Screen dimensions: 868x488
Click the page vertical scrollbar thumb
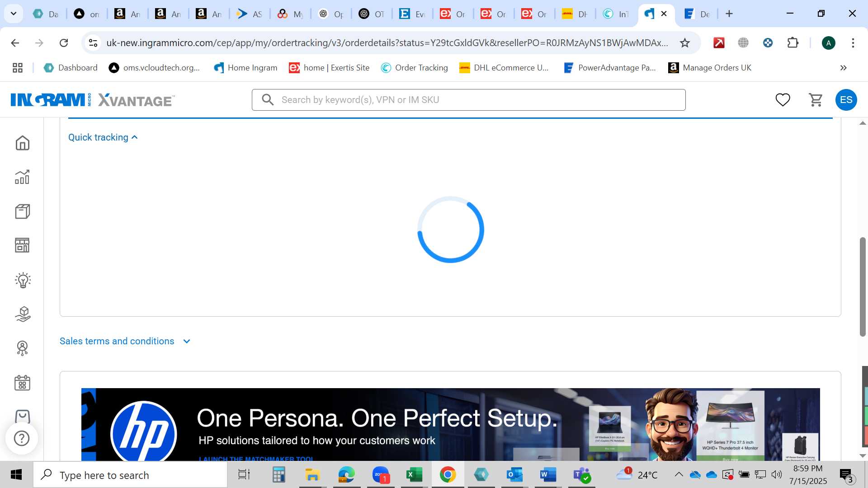pyautogui.click(x=863, y=286)
